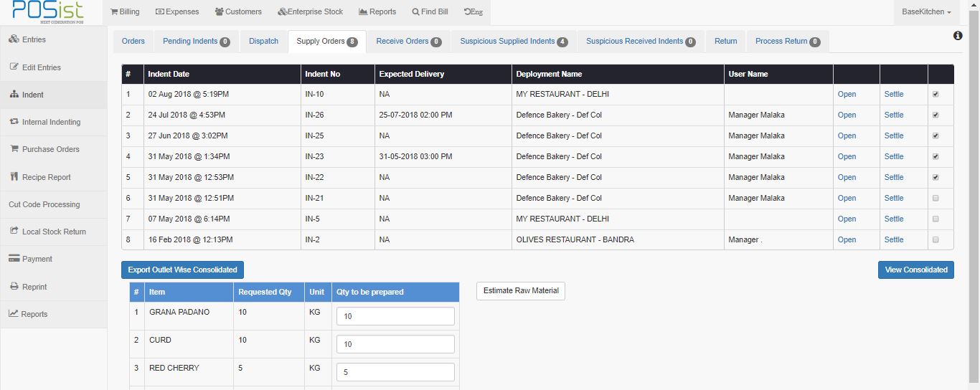Open Local Stock Return in sidebar
Viewport: 980px width, 390px height.
(53, 232)
